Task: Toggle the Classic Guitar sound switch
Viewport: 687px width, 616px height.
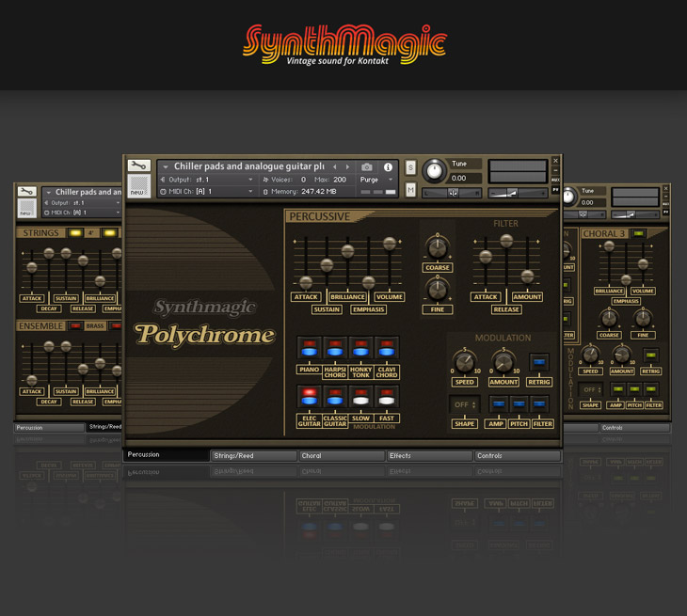Action: [335, 397]
